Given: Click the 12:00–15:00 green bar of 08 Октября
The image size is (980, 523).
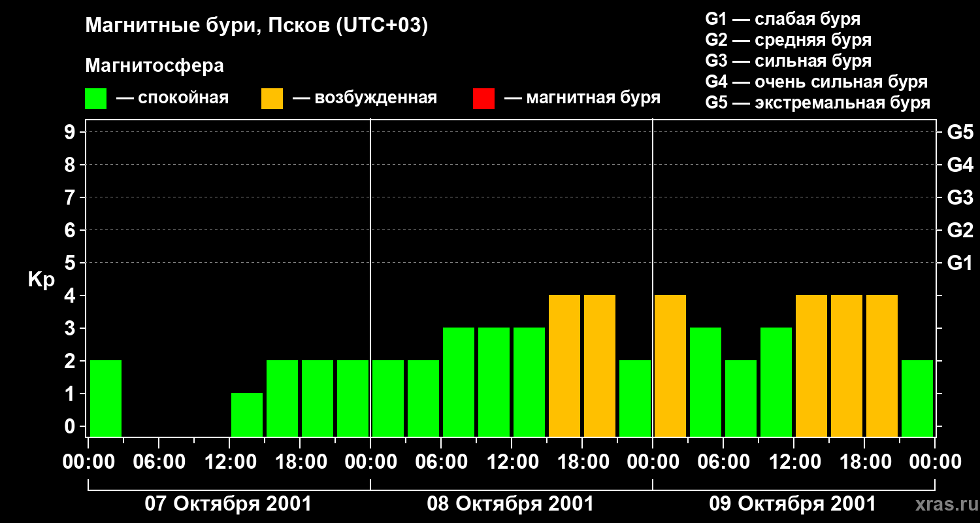Looking at the screenshot, I should (x=529, y=382).
